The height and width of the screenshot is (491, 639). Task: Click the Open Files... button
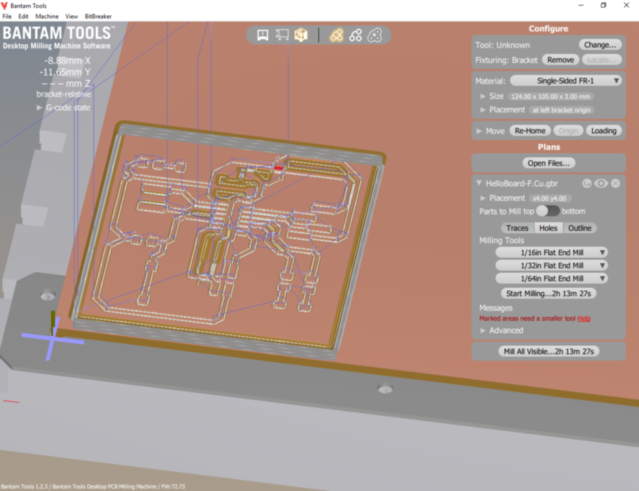coord(549,163)
